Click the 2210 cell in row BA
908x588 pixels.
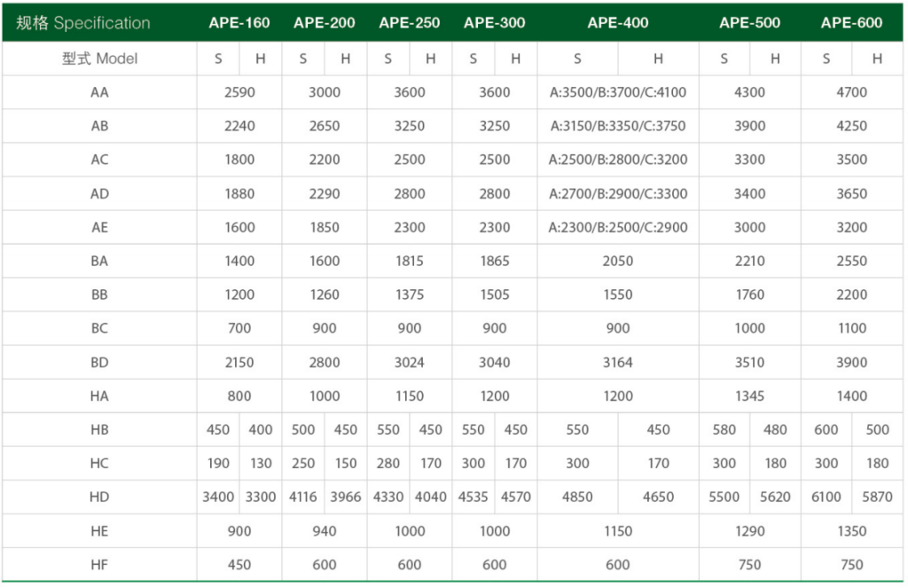click(x=750, y=261)
